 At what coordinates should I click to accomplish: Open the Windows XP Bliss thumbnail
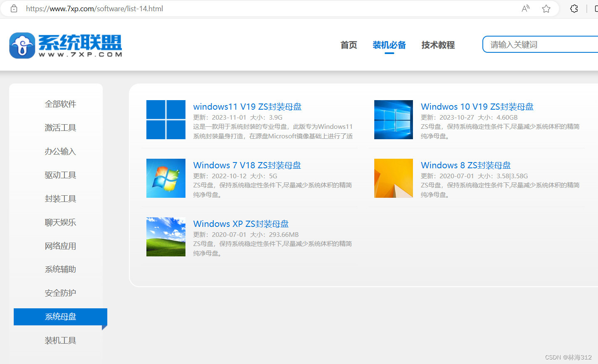(166, 237)
